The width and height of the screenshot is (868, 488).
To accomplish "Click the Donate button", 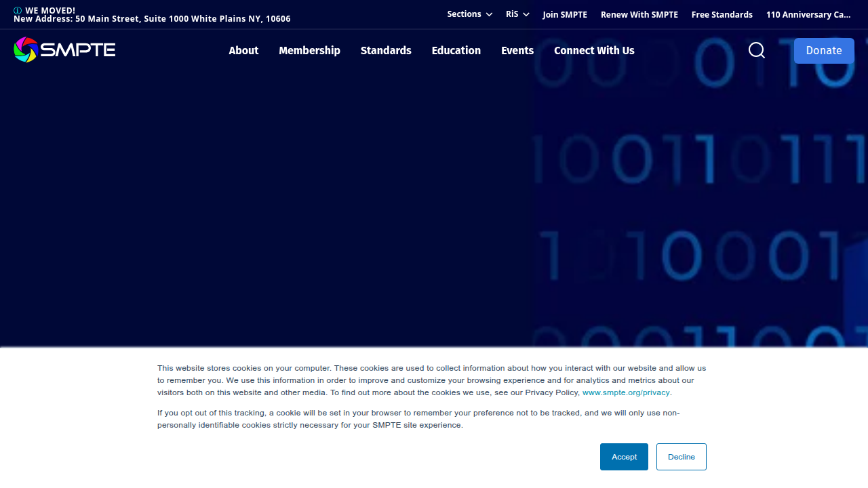I will pos(824,51).
